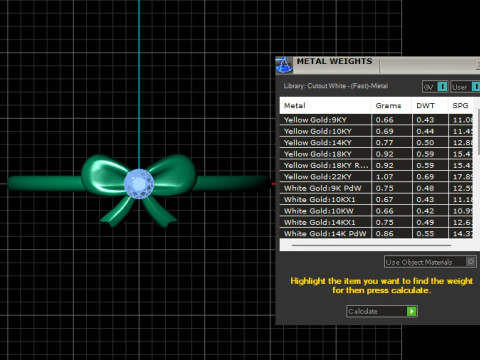This screenshot has height=360, width=480.
Task: Click the Library: Cutout White label
Action: (x=336, y=86)
